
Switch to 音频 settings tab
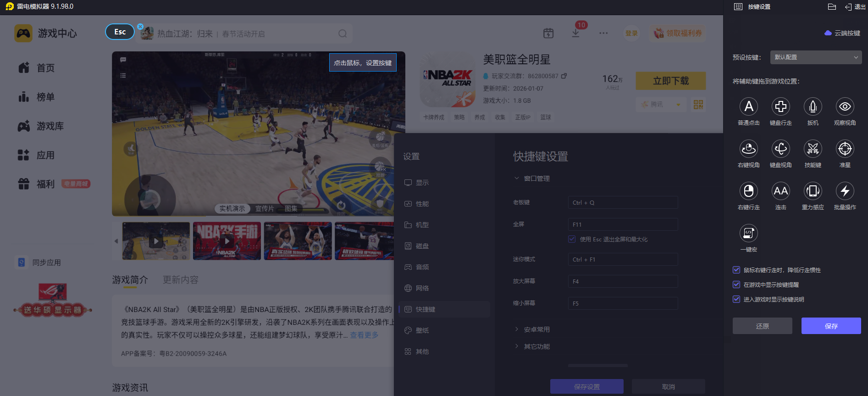tap(422, 267)
